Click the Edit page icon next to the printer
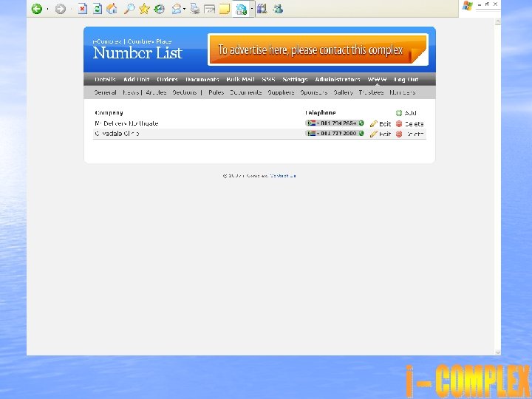This screenshot has width=532, height=399. coord(209,9)
